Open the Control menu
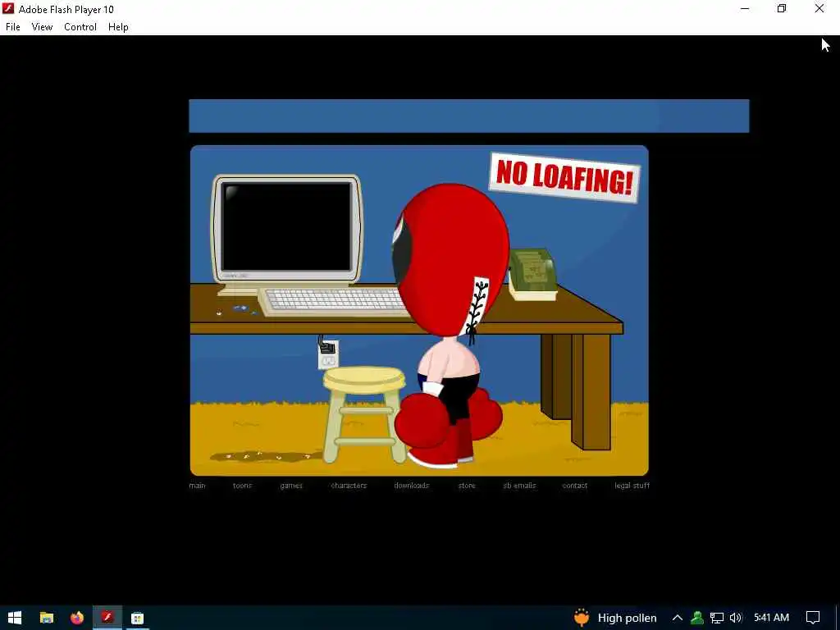 tap(80, 27)
